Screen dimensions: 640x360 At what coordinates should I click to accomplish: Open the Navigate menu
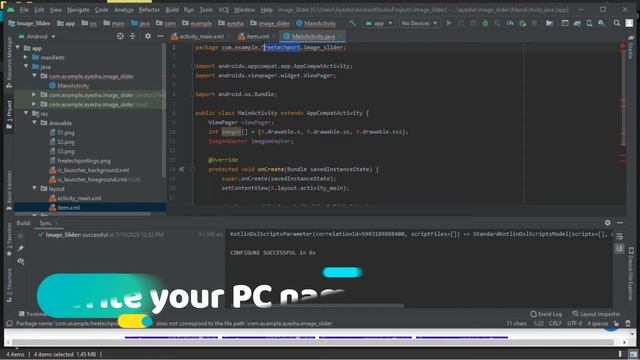(x=78, y=9)
